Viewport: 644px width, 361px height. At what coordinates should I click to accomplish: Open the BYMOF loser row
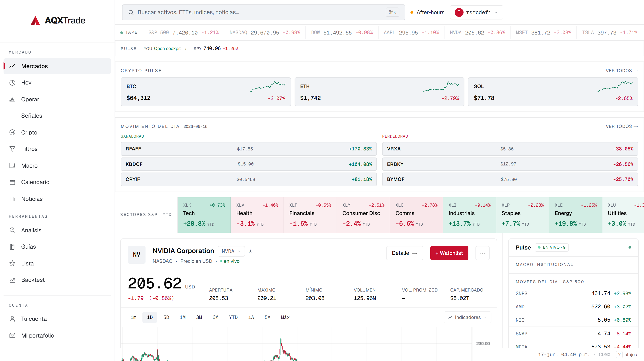click(510, 179)
